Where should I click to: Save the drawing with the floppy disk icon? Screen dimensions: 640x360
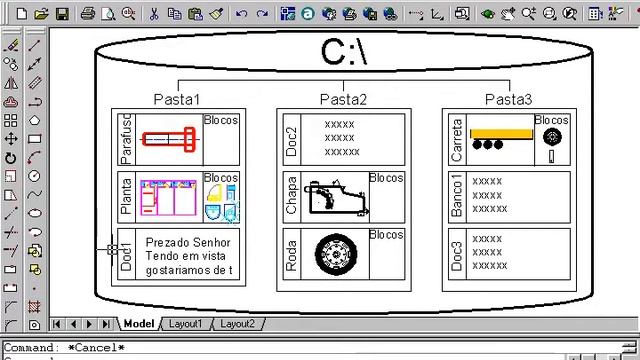pyautogui.click(x=62, y=14)
